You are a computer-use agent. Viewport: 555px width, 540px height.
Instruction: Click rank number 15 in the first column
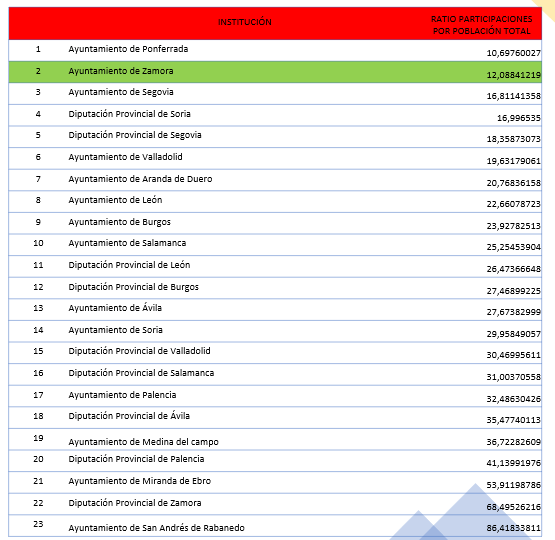pos(38,351)
